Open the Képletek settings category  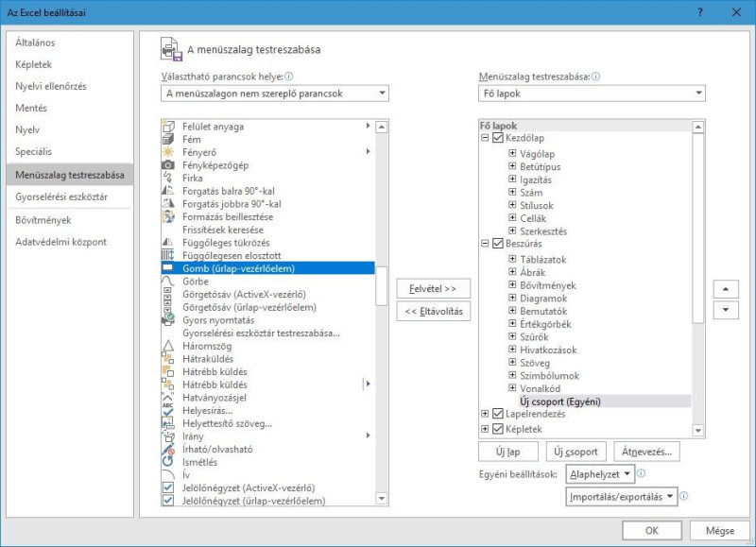[x=70, y=64]
